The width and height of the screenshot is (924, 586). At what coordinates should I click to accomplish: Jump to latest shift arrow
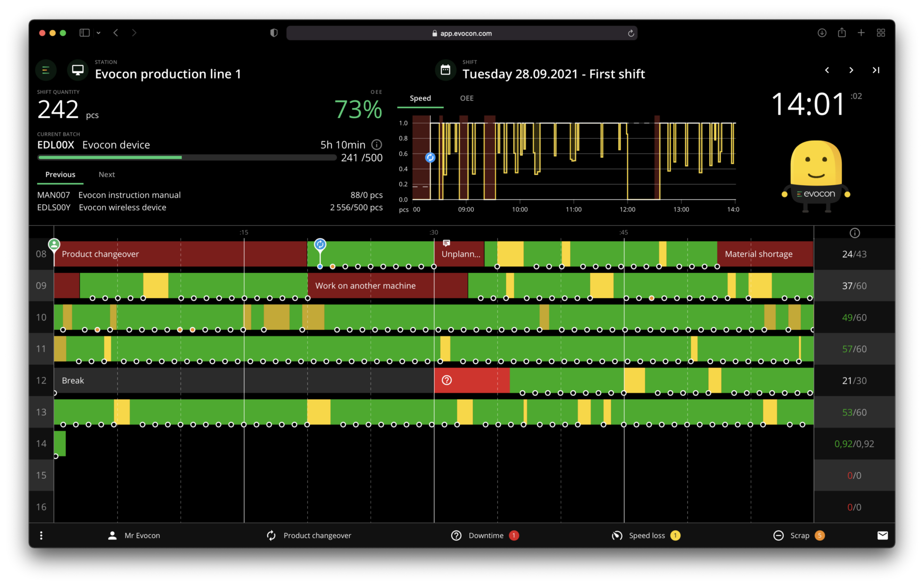[876, 70]
